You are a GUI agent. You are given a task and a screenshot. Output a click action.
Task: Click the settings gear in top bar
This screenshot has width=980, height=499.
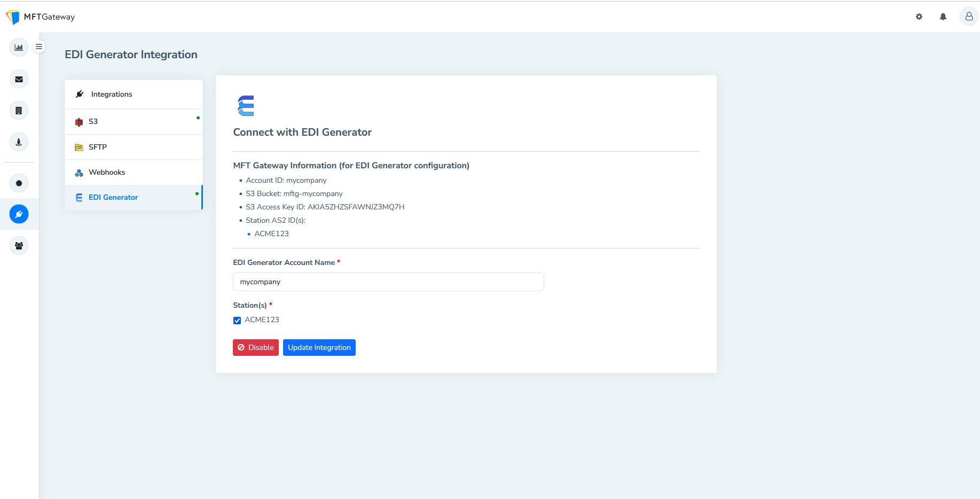tap(919, 17)
